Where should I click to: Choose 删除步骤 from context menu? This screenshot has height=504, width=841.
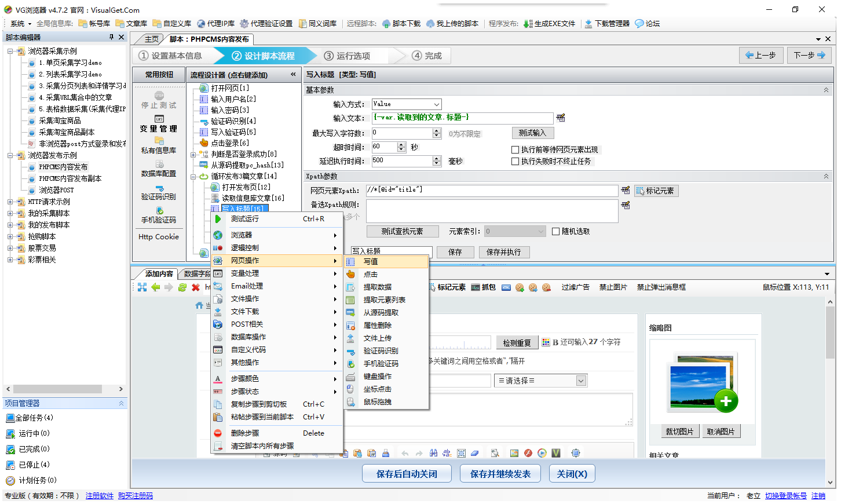(x=277, y=433)
